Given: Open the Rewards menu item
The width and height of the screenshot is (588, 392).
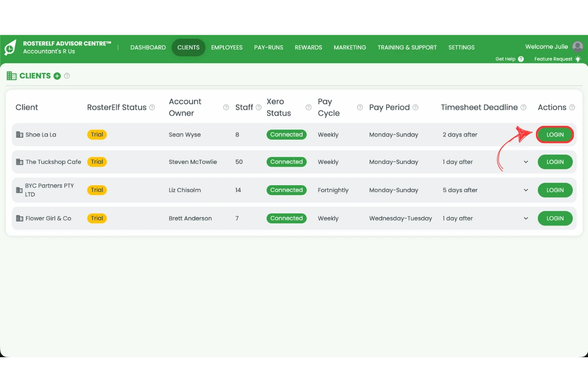Looking at the screenshot, I should coord(308,48).
